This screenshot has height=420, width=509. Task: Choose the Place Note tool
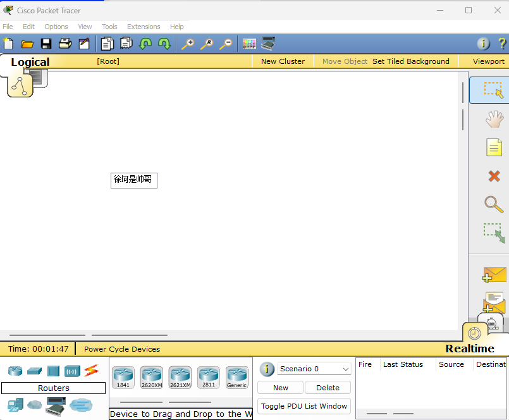(494, 147)
